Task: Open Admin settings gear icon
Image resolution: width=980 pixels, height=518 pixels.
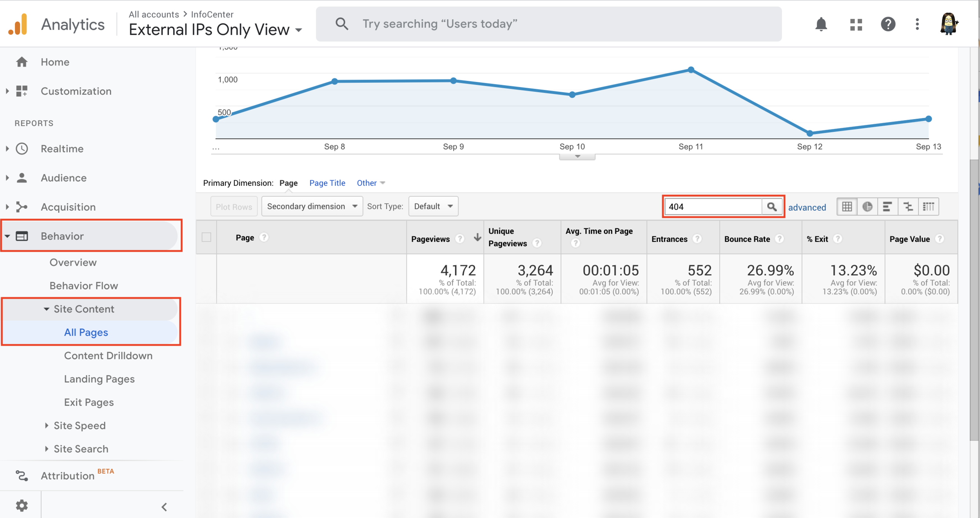Action: [x=22, y=506]
